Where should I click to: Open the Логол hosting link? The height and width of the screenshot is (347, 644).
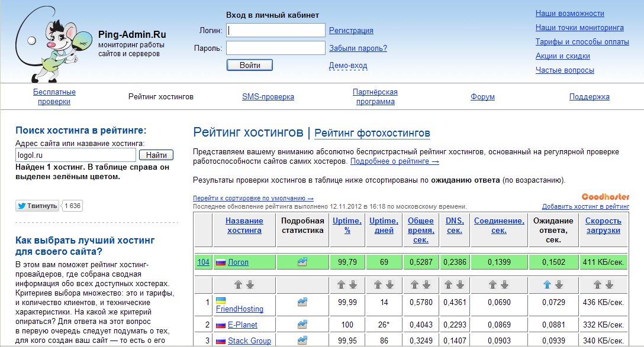tap(238, 262)
